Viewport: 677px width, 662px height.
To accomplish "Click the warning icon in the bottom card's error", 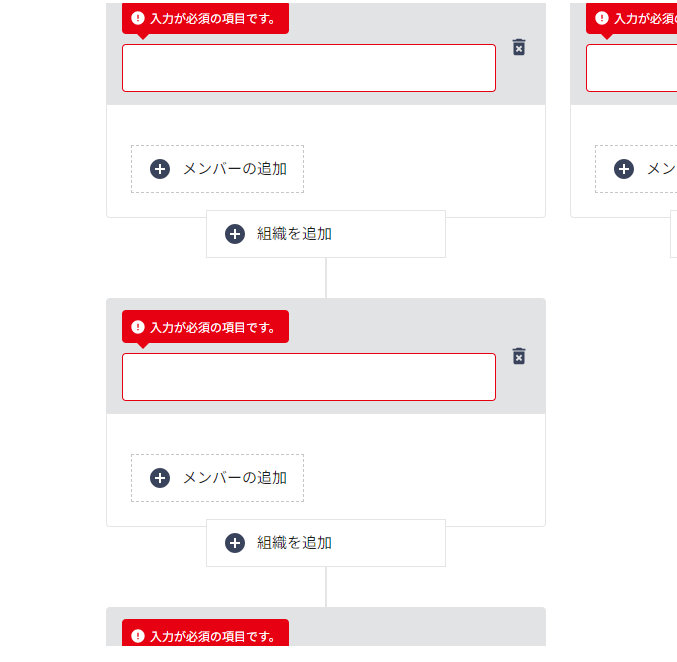I will (138, 636).
